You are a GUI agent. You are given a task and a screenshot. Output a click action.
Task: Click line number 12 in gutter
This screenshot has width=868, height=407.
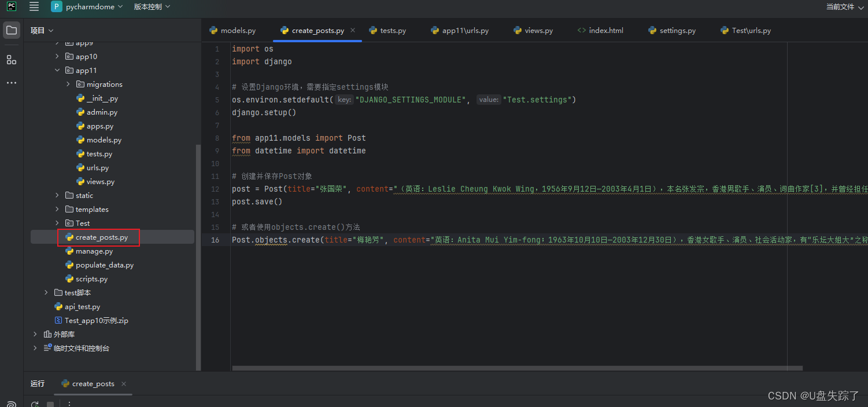(x=216, y=189)
